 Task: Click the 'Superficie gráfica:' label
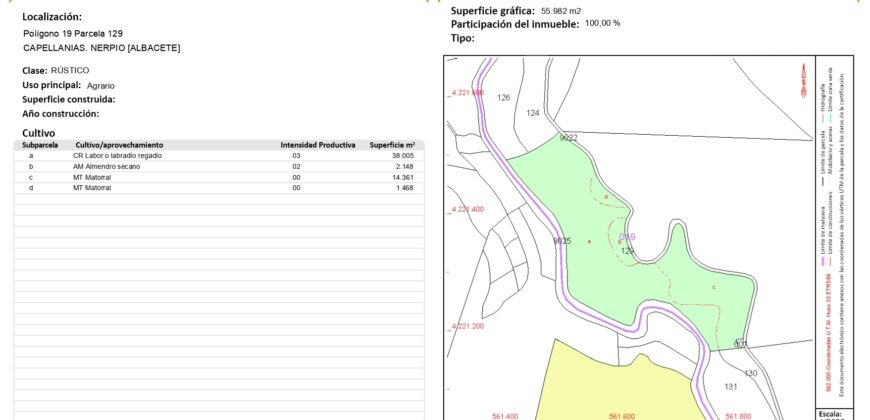[x=493, y=11]
